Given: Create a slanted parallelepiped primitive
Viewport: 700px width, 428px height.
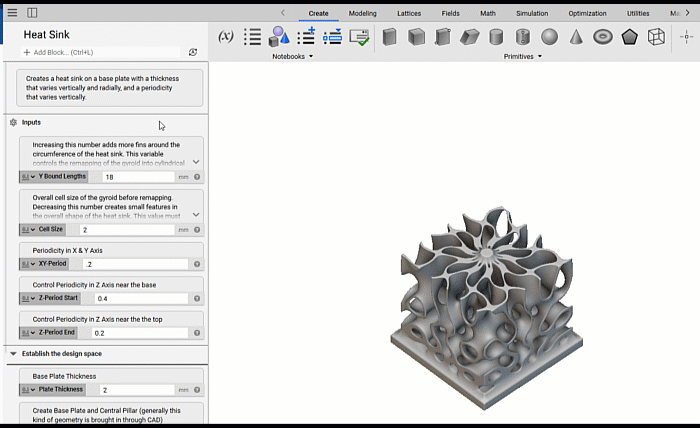Looking at the screenshot, I should [469, 37].
